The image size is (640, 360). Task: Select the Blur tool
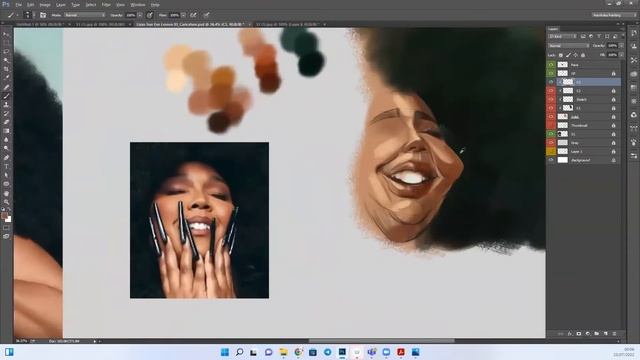point(6,140)
